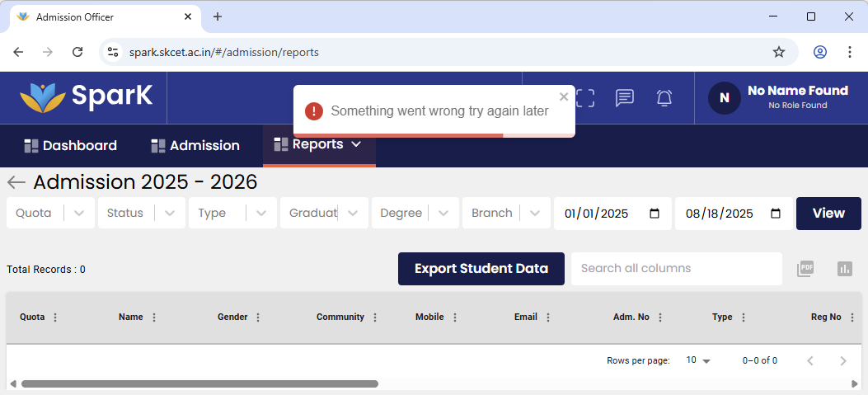The image size is (868, 395).
Task: Click the back arrow beside Admission 2025 - 2026
Action: coord(16,182)
